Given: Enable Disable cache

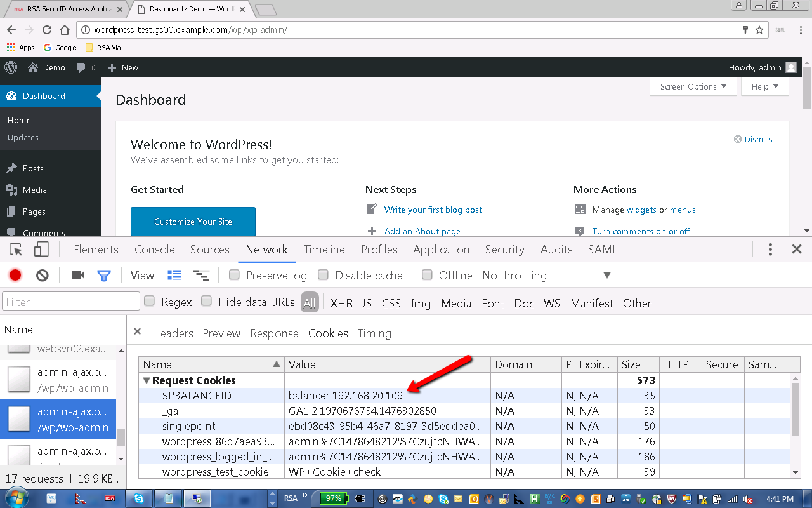Looking at the screenshot, I should tap(323, 275).
